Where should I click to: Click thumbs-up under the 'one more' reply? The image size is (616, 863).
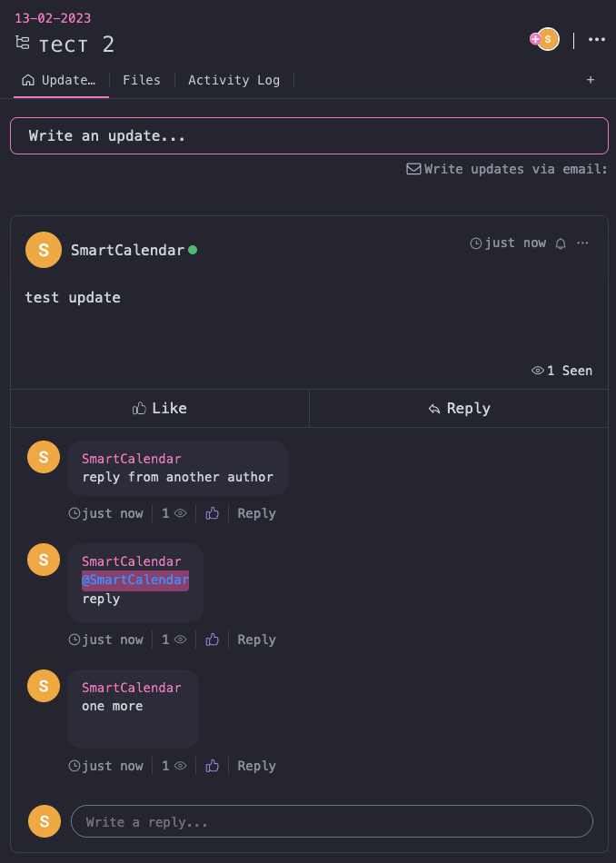point(212,766)
